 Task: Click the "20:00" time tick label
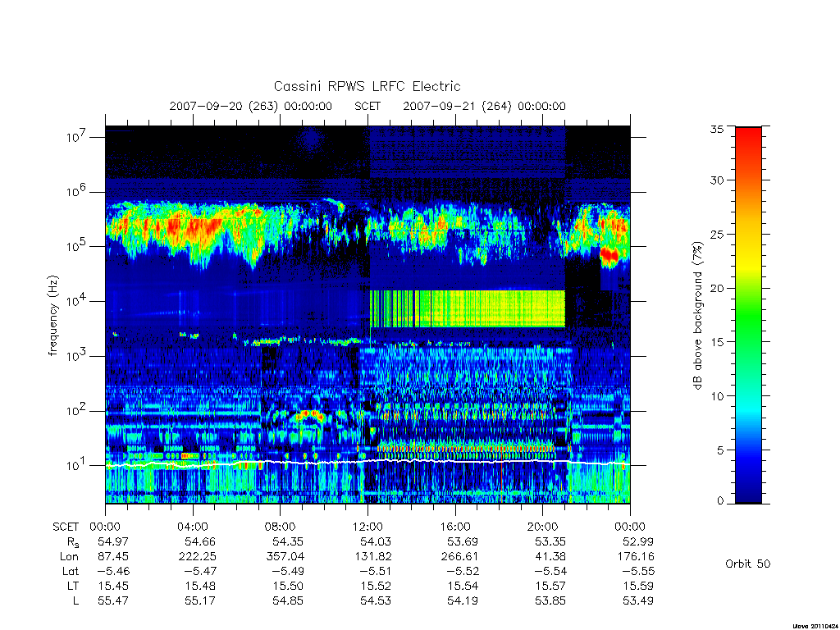[x=542, y=527]
